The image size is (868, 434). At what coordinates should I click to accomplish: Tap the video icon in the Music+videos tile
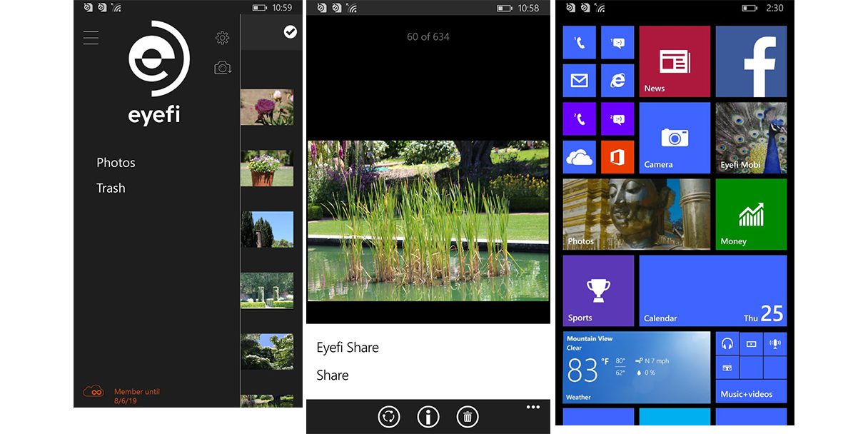click(751, 344)
